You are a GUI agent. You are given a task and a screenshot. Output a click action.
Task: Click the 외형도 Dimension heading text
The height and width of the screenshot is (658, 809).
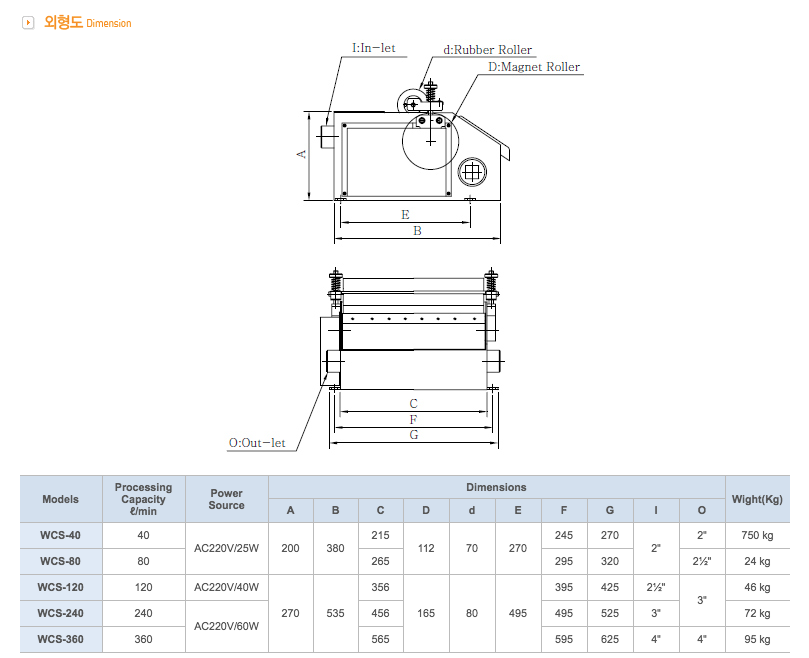click(x=87, y=22)
